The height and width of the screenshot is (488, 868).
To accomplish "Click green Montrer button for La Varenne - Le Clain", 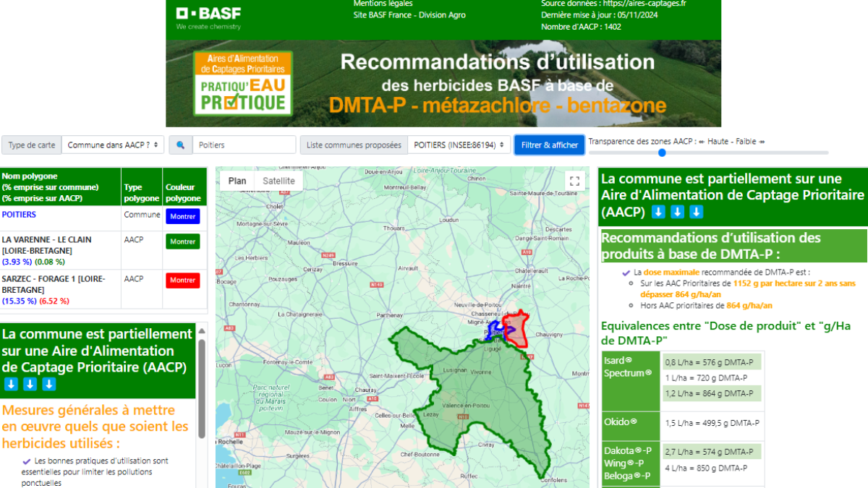I will click(182, 241).
